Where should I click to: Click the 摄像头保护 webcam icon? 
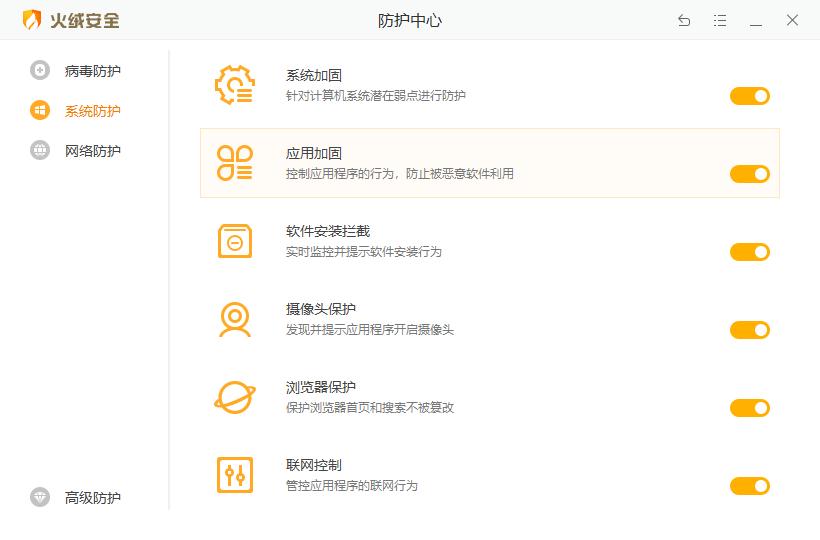click(x=235, y=319)
